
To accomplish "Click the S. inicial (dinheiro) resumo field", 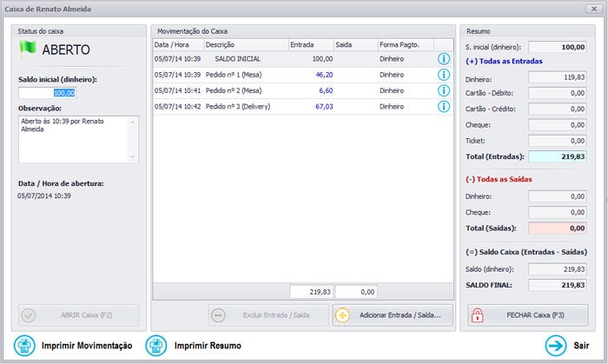I will [x=558, y=47].
